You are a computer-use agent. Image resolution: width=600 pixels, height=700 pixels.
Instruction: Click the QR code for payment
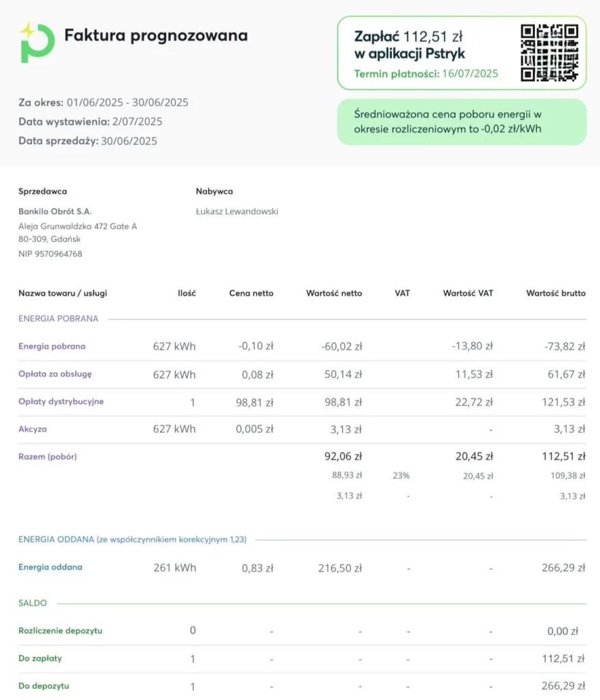(549, 53)
